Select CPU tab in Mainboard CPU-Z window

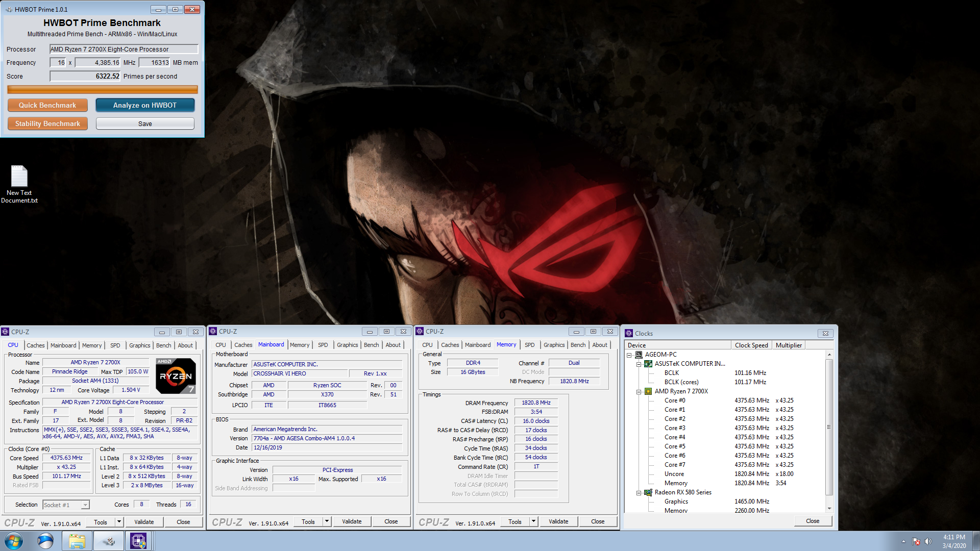pyautogui.click(x=220, y=345)
